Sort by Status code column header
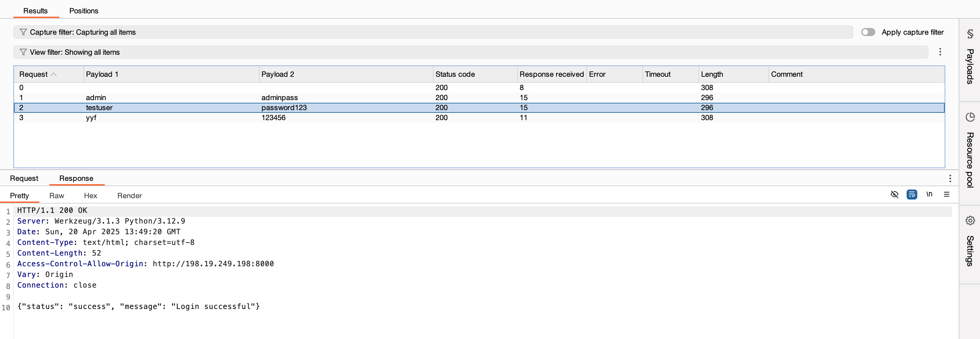The width and height of the screenshot is (980, 339). pyautogui.click(x=475, y=74)
